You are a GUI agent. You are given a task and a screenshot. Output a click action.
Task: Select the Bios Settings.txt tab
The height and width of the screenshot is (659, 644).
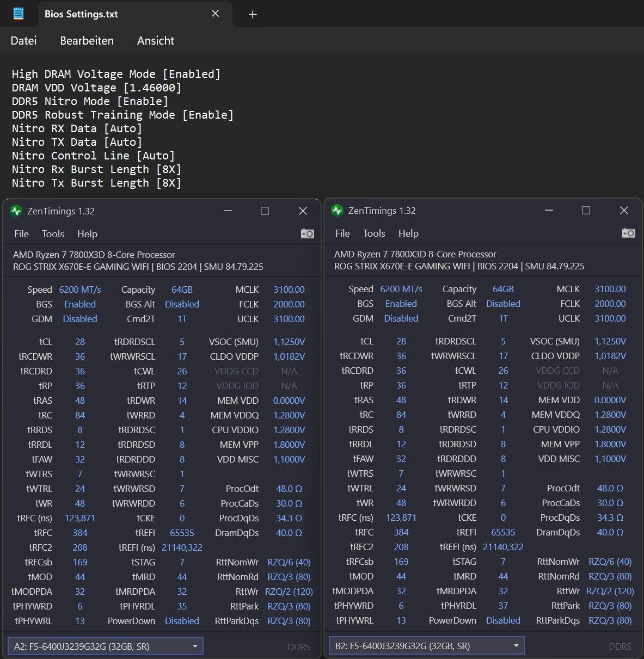(82, 14)
